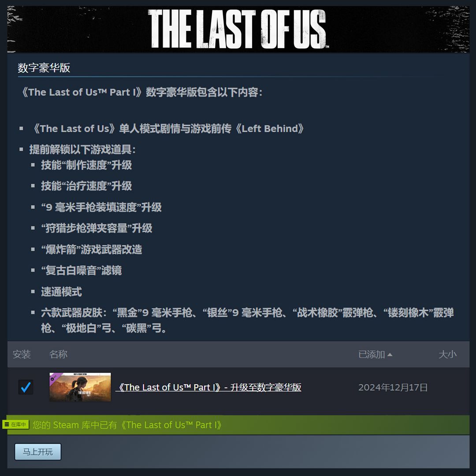The height and width of the screenshot is (476, 476).
Task: Click the purple DLC badge on thumbnail corner
Action: [x=54, y=378]
